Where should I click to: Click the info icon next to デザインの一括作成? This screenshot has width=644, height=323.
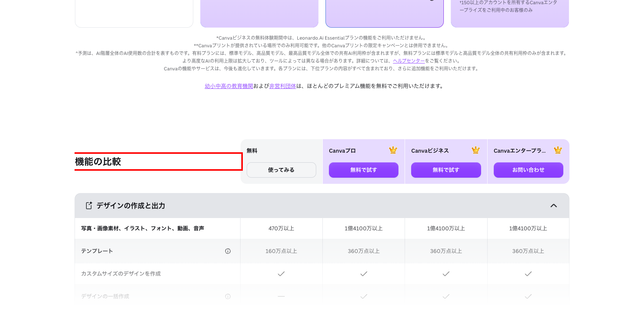228,296
